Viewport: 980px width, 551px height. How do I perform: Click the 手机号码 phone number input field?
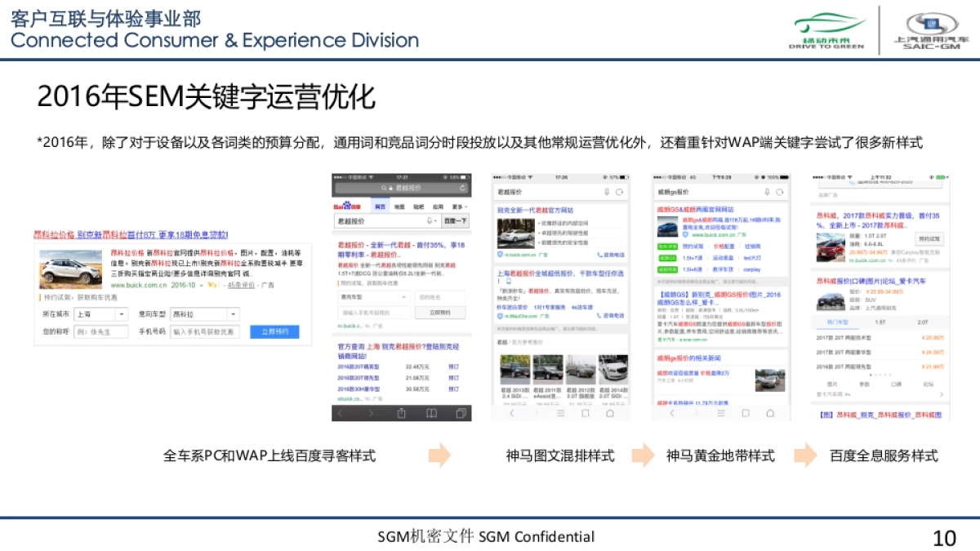pyautogui.click(x=204, y=332)
